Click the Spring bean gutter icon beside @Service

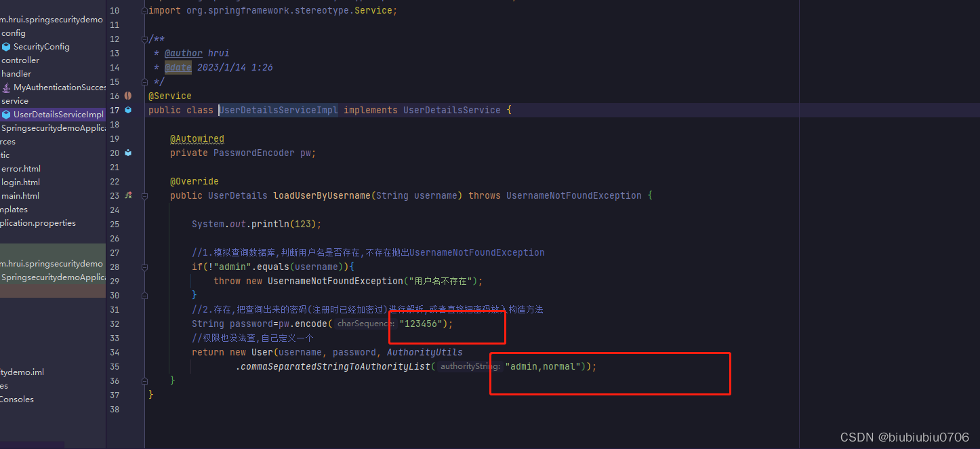pyautogui.click(x=128, y=96)
